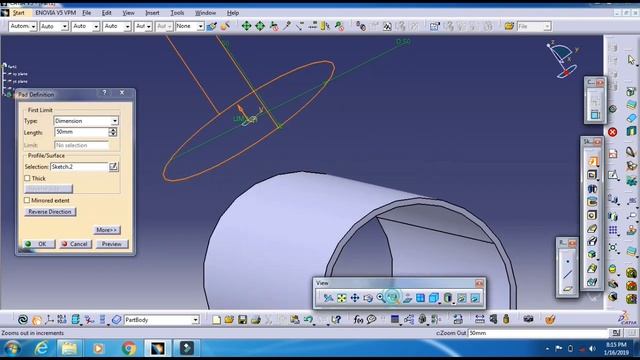Select the Rotate tool in View toolbar
640x360 pixels.
[x=368, y=298]
